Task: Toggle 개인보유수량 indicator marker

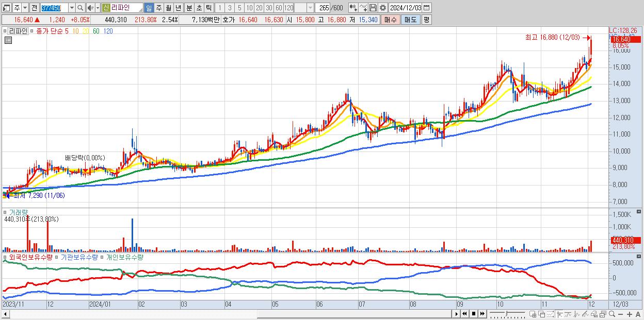Action: 103,257
